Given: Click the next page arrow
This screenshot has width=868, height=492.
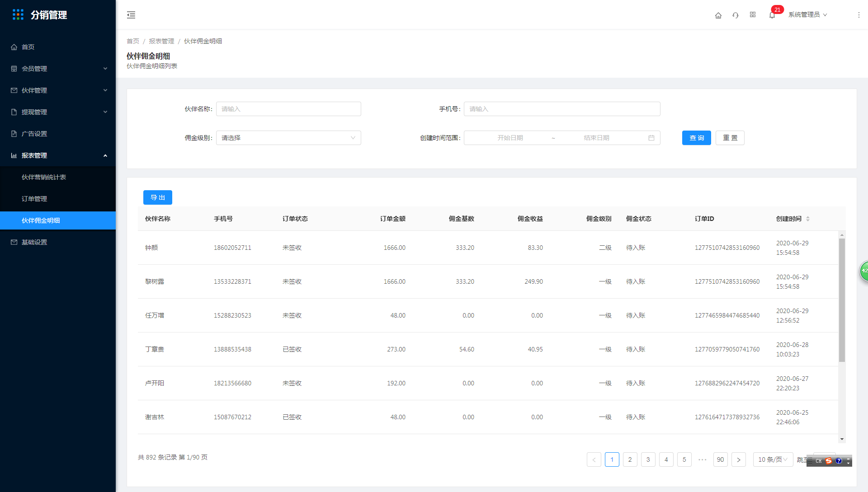Looking at the screenshot, I should point(739,459).
